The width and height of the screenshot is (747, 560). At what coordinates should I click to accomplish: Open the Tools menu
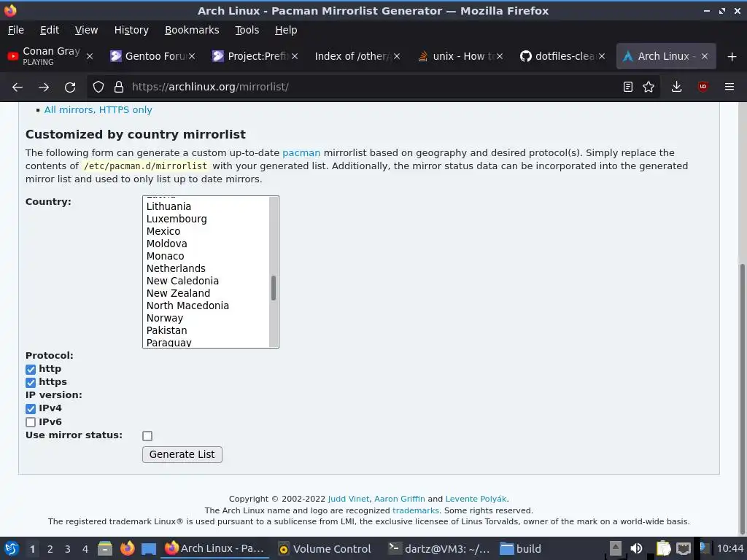tap(247, 30)
